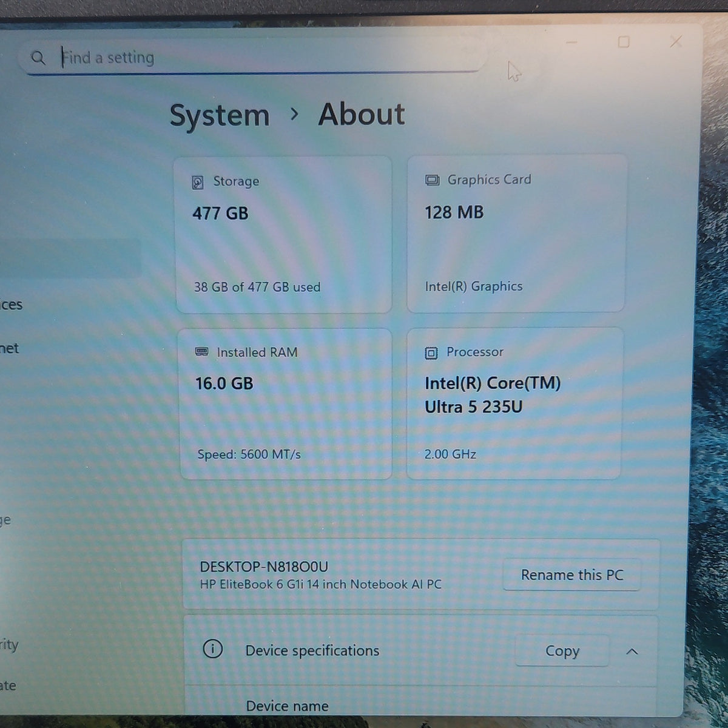Select the 2.00 GHz processor speed
The height and width of the screenshot is (728, 728).
pos(450,454)
